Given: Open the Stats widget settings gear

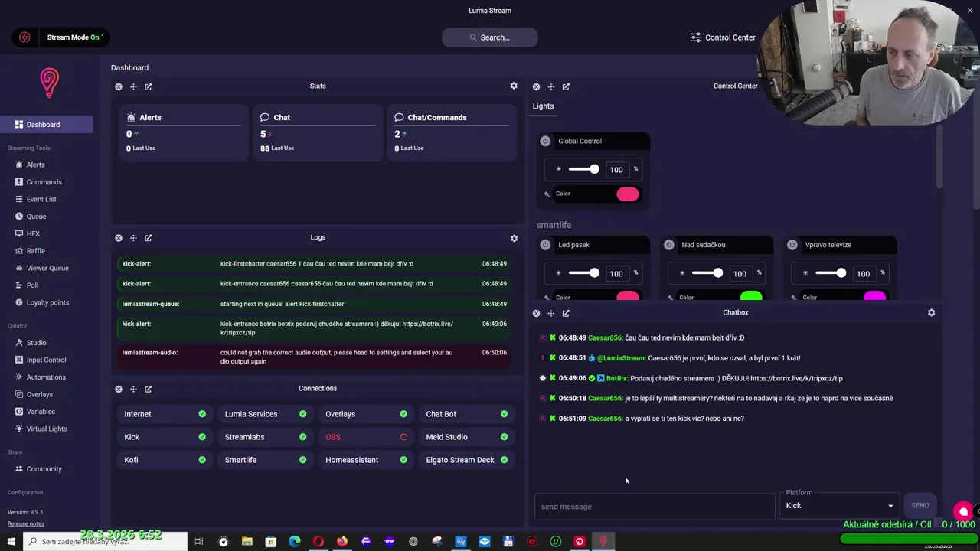Looking at the screenshot, I should pyautogui.click(x=514, y=86).
